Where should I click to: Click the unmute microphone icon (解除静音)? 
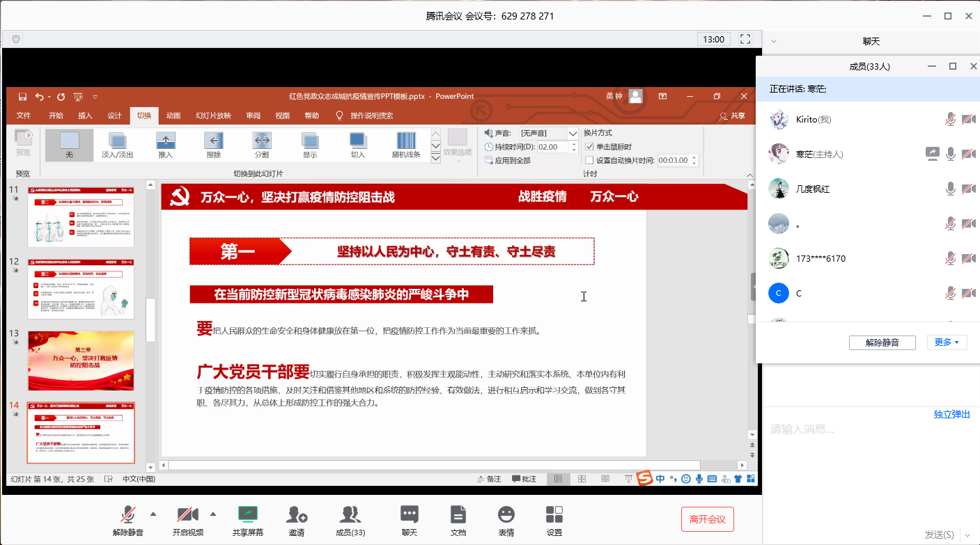(x=127, y=515)
